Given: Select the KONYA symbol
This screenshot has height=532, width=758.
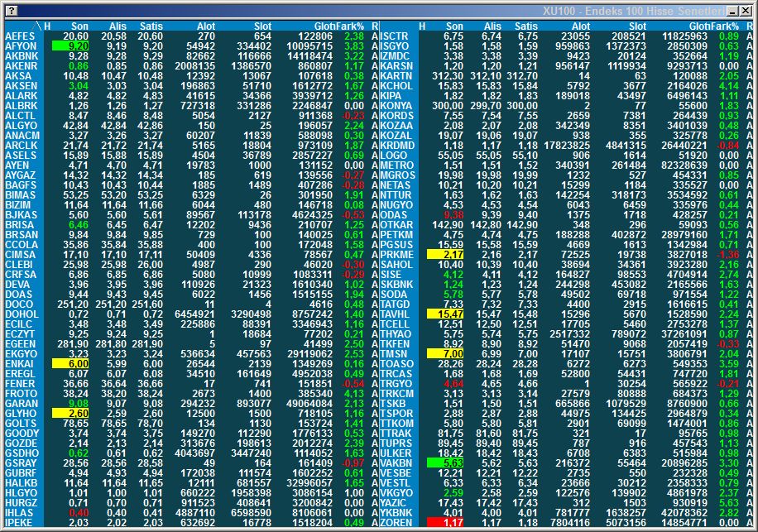Looking at the screenshot, I should coord(396,106).
